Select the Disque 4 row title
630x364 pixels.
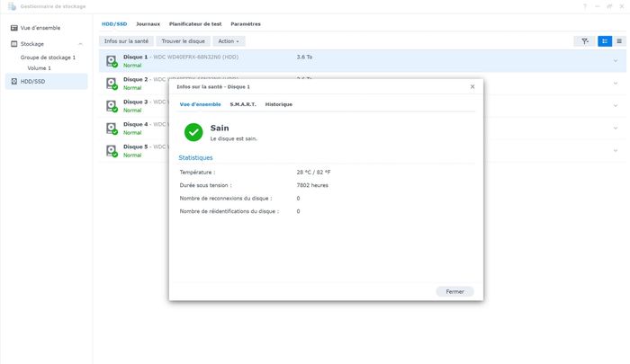point(135,124)
